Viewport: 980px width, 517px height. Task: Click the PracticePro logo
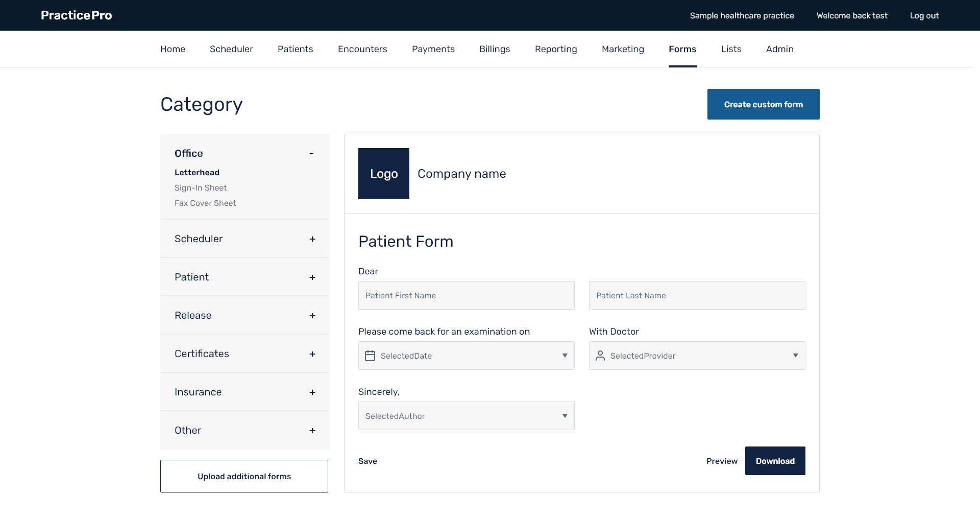77,15
